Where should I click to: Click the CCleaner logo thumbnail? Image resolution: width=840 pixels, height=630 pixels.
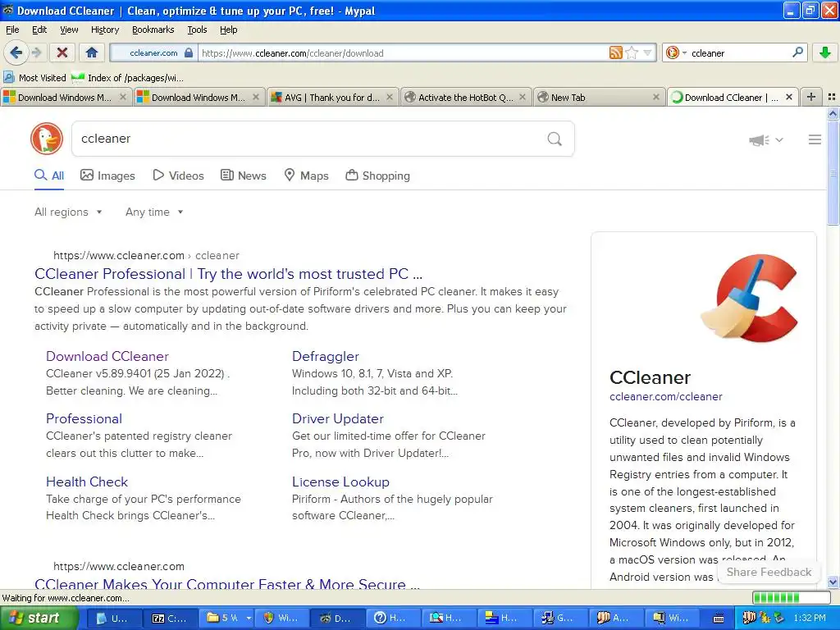(750, 298)
